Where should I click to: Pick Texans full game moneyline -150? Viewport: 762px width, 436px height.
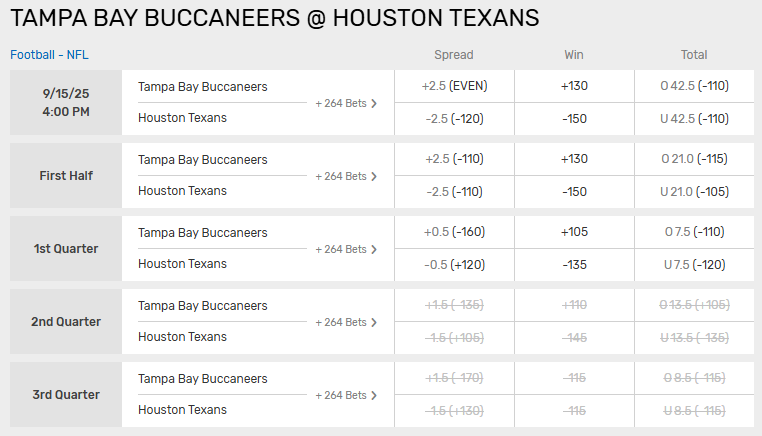click(x=574, y=118)
